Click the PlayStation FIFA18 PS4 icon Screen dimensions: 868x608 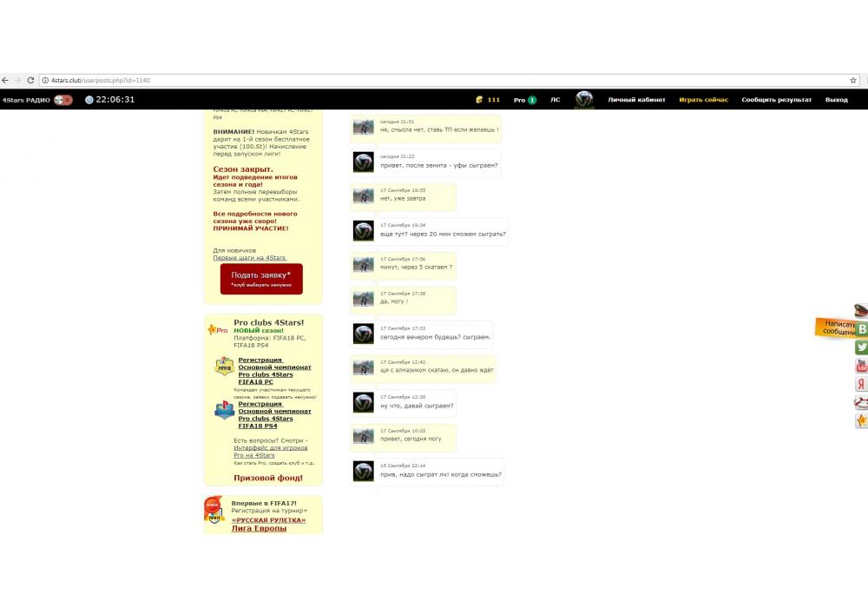click(224, 410)
